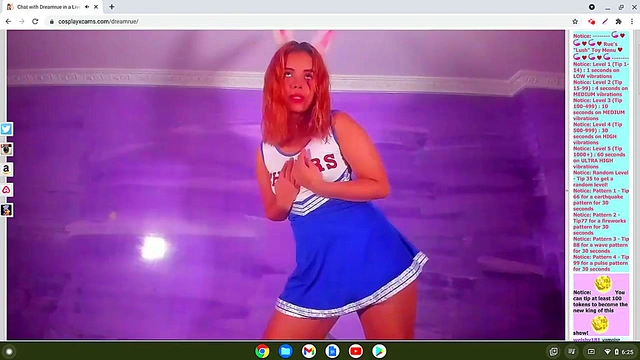Bookmark this page with the star icon
Screen dimensions: 640x360
pos(575,21)
